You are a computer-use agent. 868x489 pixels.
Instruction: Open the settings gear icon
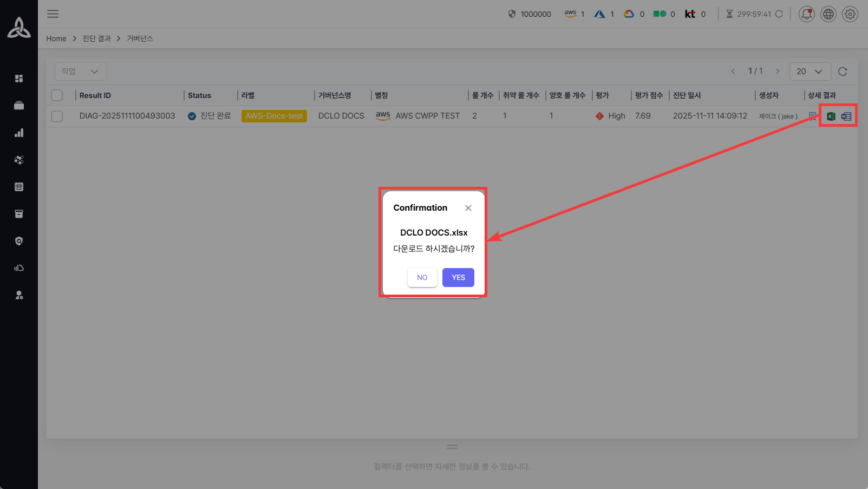[850, 14]
